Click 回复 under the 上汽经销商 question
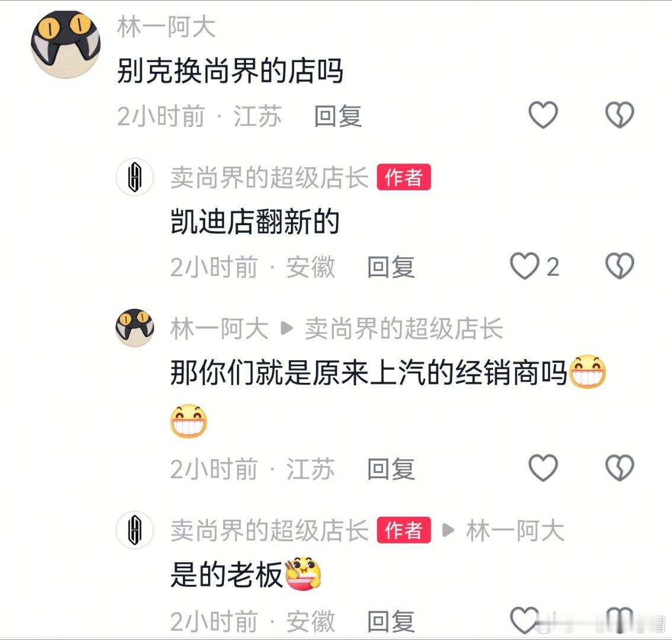This screenshot has height=640, width=672. tap(391, 469)
